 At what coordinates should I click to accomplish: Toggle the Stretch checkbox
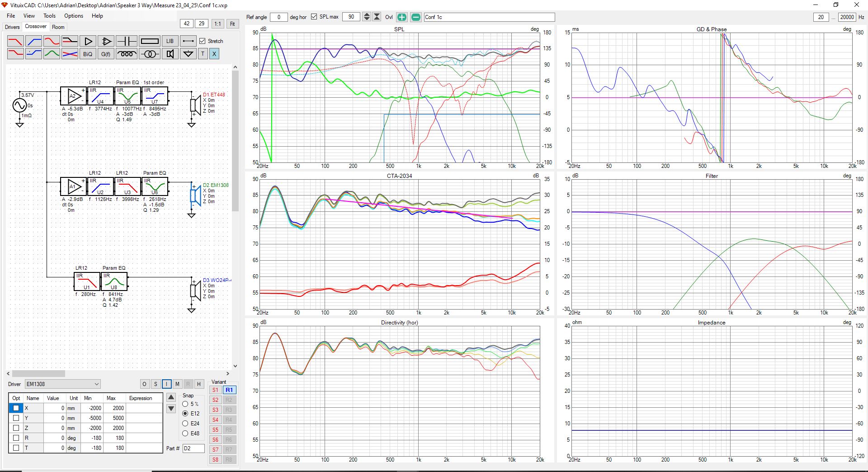203,41
